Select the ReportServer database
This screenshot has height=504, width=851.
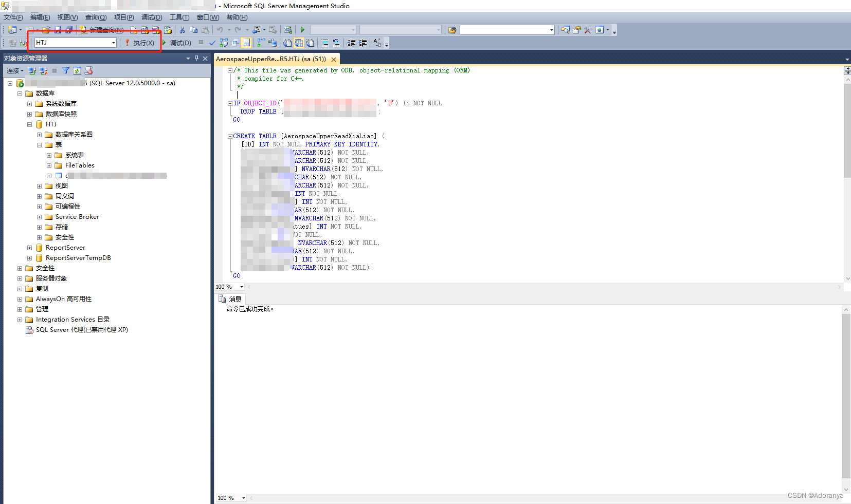coord(65,247)
